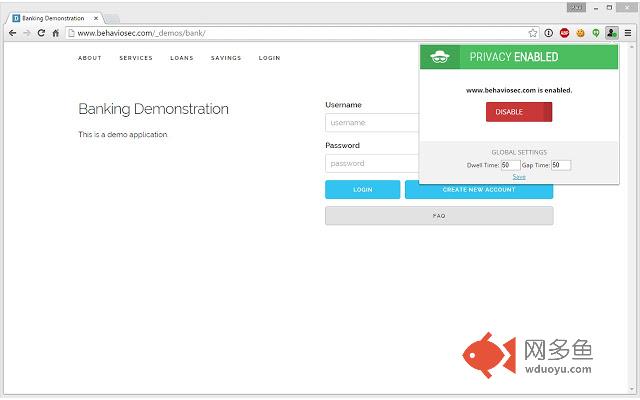Image resolution: width=640 pixels, height=400 pixels.
Task: Open the Adblock Plus extension icon
Action: coord(564,33)
